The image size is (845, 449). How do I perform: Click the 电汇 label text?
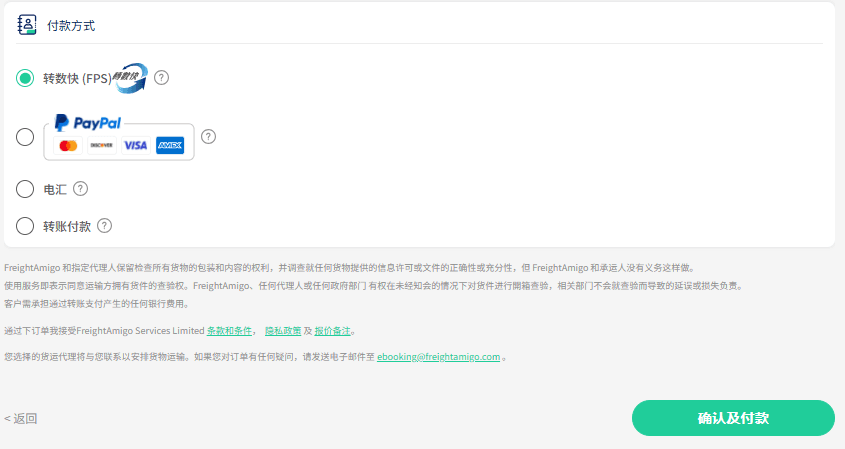pyautogui.click(x=55, y=190)
